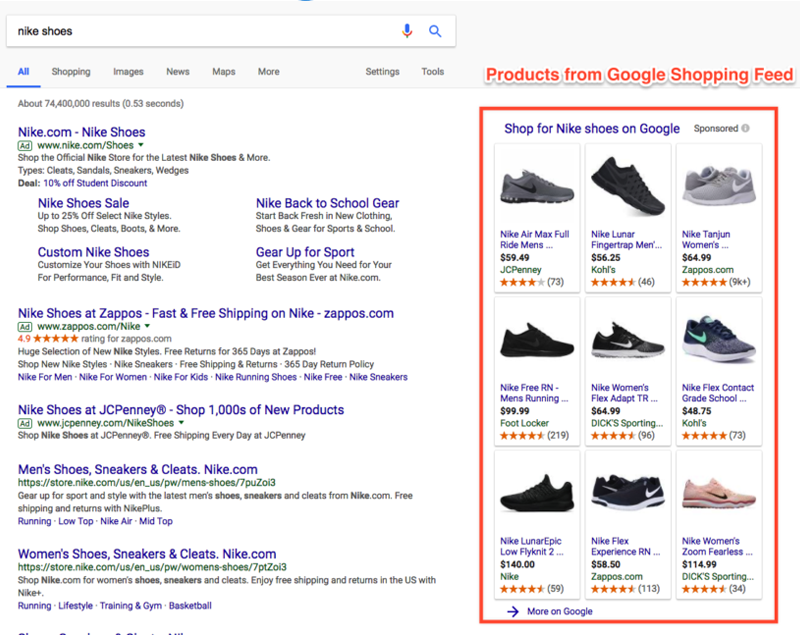
Task: Click the Nike Shoes Sale sitelink
Action: point(83,203)
